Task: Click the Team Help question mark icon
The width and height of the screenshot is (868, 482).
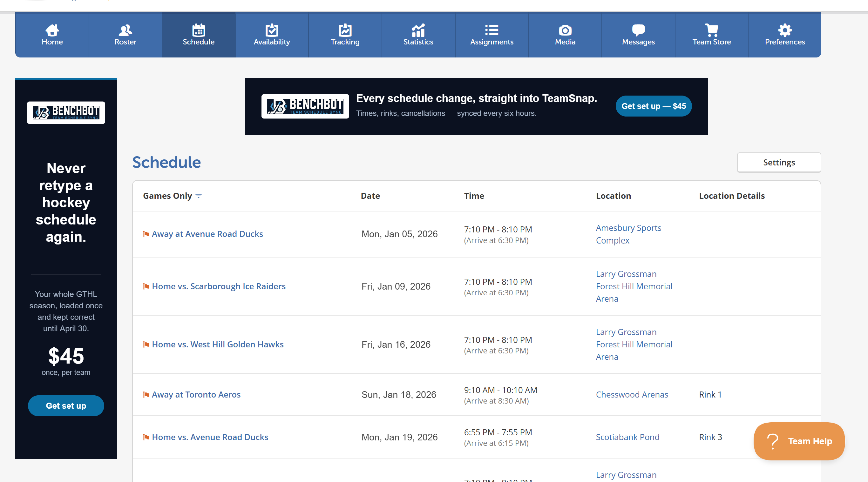Action: pyautogui.click(x=772, y=442)
